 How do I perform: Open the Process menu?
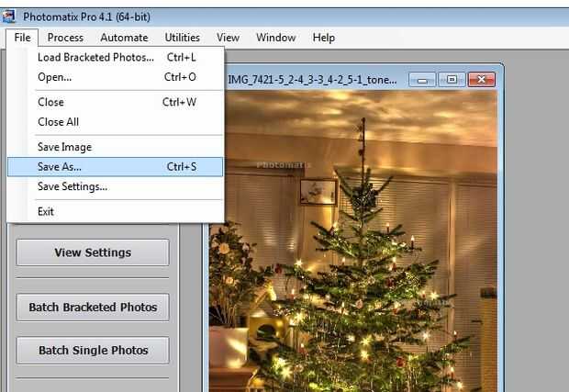65,38
